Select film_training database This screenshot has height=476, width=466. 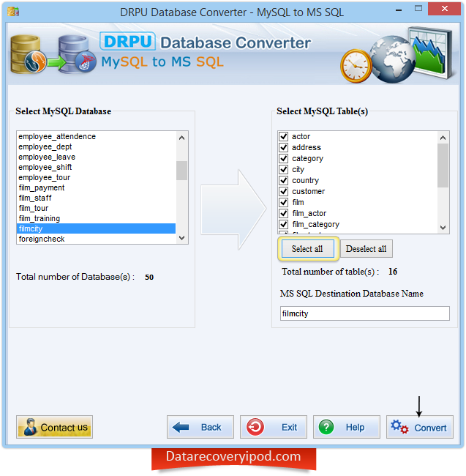coord(97,218)
